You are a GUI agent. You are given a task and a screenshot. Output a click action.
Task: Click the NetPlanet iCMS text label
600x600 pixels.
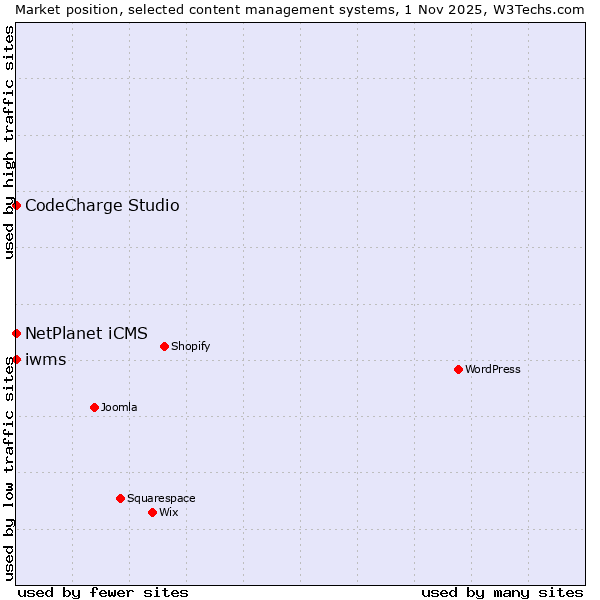pos(86,333)
